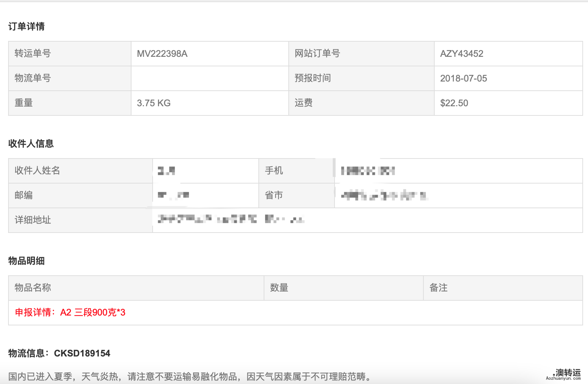The image size is (588, 384).
Task: Click the blurred postal code value
Action: pyautogui.click(x=173, y=195)
